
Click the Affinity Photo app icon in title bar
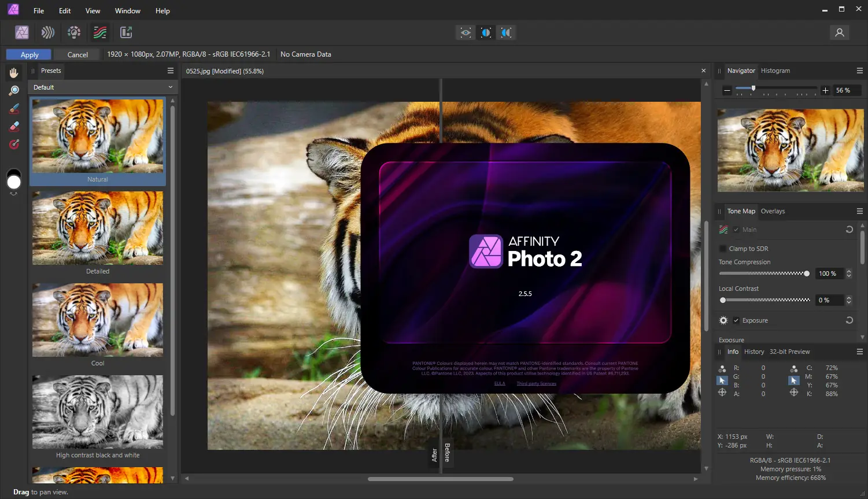tap(13, 9)
